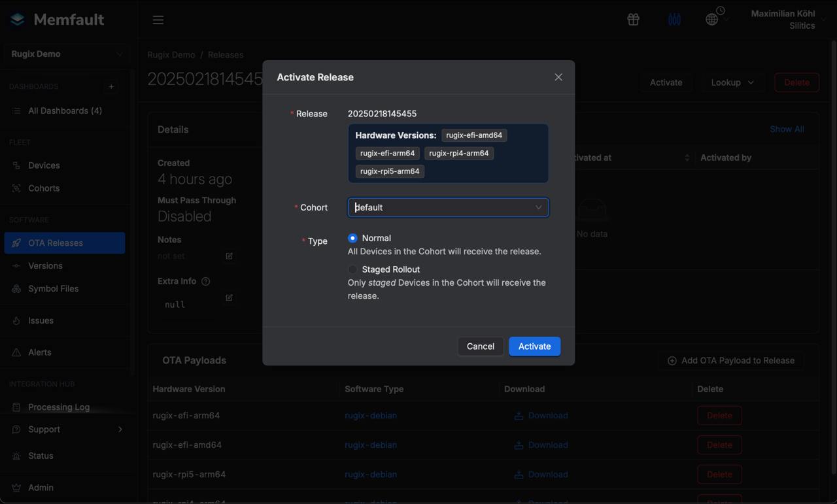Screen dimensions: 837x504
Task: Open the gift icon in the top bar
Action: point(632,19)
